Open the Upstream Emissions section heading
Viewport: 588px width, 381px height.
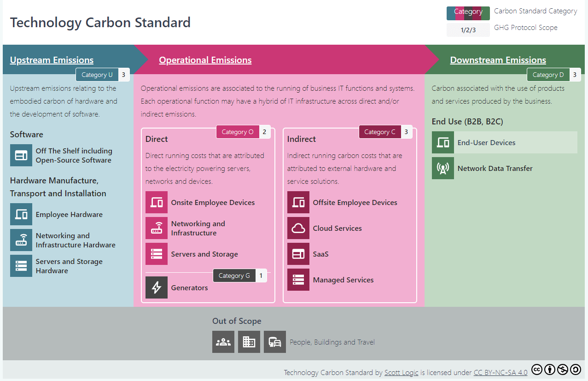point(51,60)
